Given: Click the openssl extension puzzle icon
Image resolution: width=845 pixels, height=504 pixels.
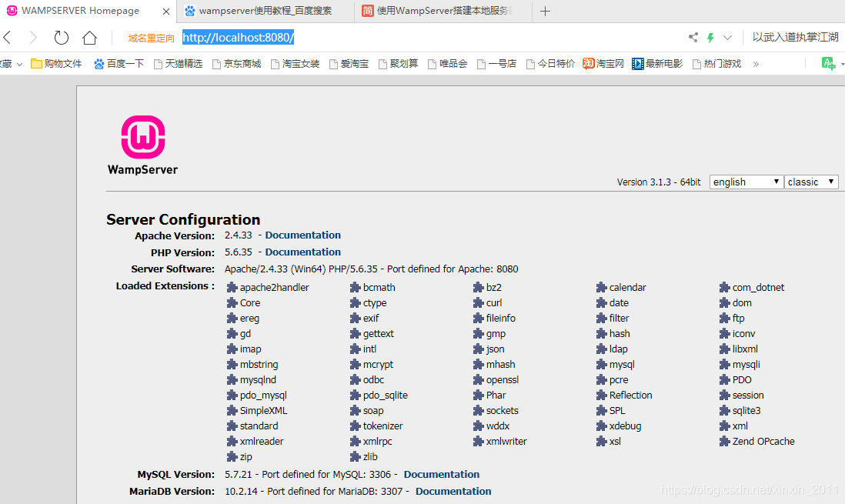Looking at the screenshot, I should pyautogui.click(x=478, y=379).
